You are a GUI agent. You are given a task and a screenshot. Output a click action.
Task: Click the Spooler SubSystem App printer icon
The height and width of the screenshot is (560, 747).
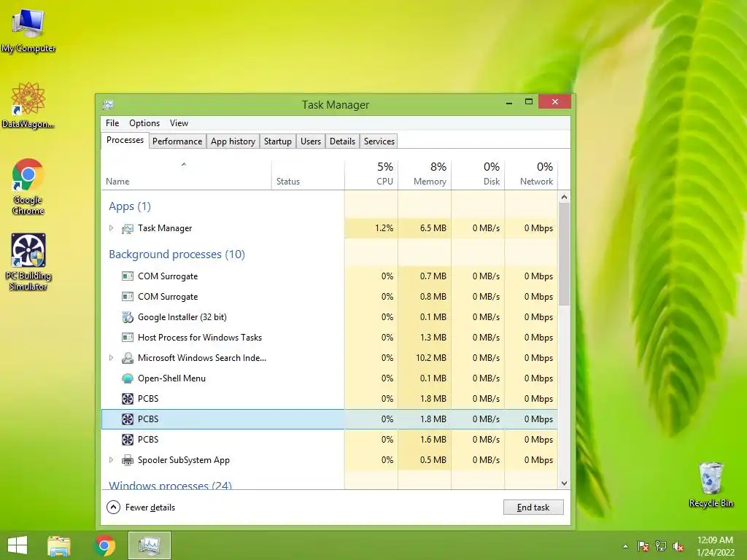click(x=127, y=460)
